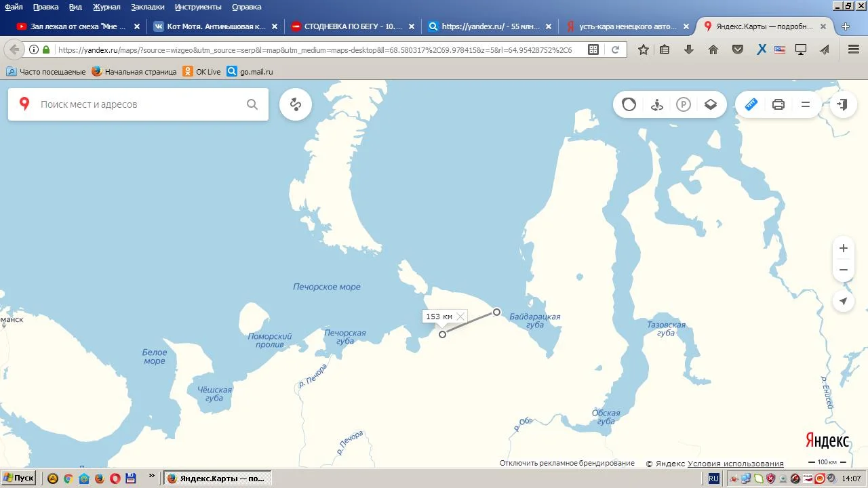Bookmark this page with the star
This screenshot has width=868, height=488.
644,49
